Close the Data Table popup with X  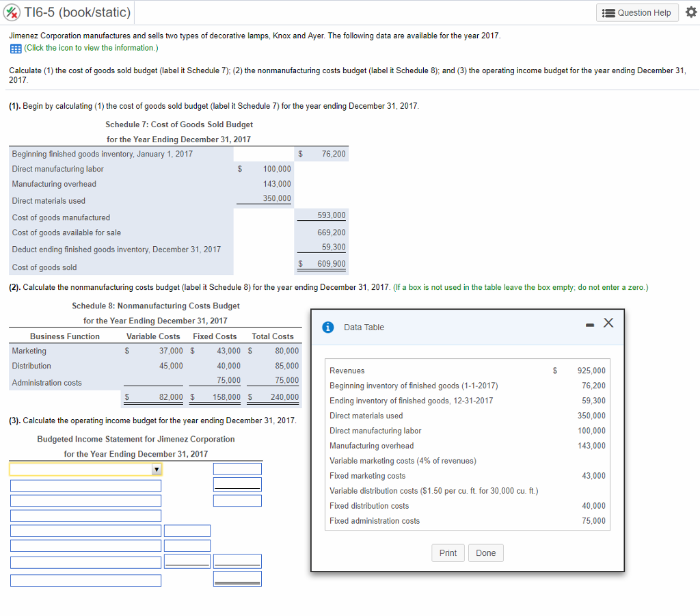608,323
